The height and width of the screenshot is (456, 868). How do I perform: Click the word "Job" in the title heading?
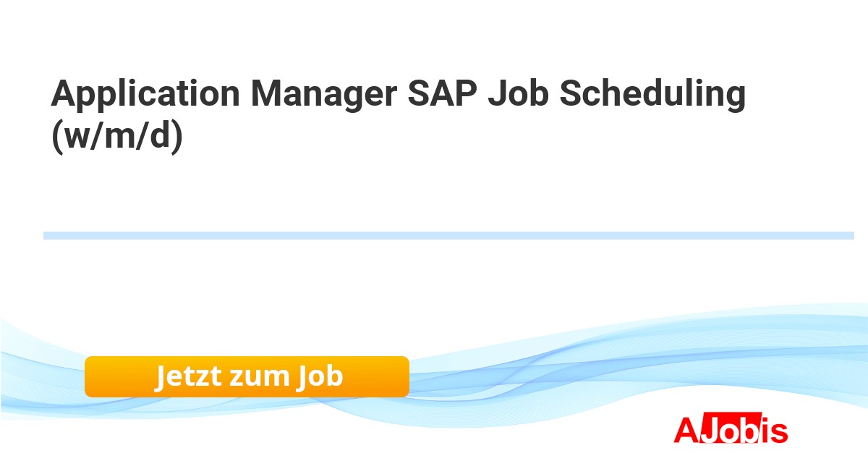pyautogui.click(x=516, y=95)
